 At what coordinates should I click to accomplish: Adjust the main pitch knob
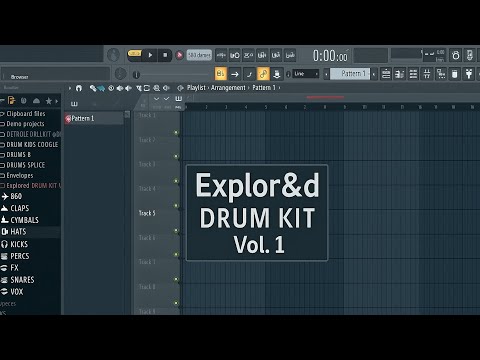pyautogui.click(x=120, y=74)
